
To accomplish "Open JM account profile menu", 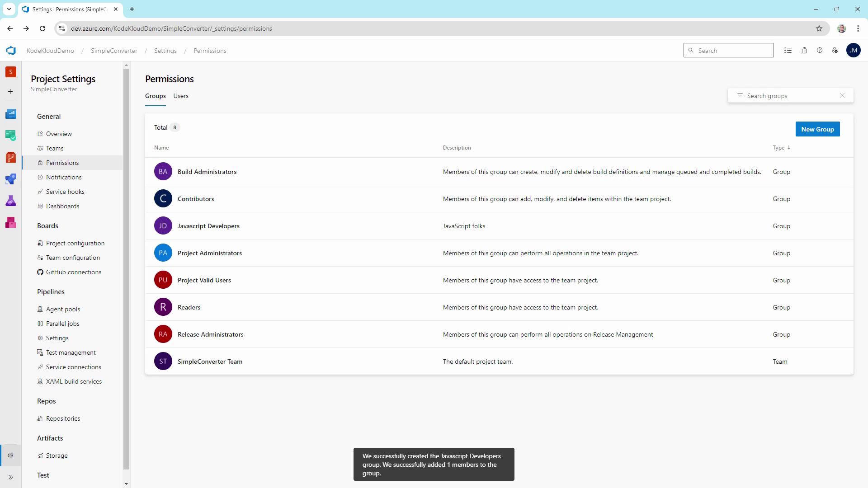I will (853, 51).
